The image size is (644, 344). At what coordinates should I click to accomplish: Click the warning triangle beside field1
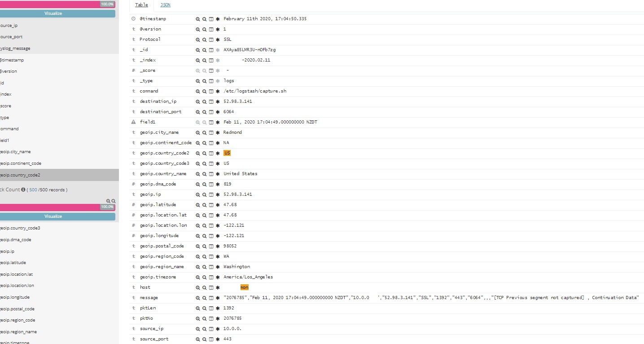[133, 122]
